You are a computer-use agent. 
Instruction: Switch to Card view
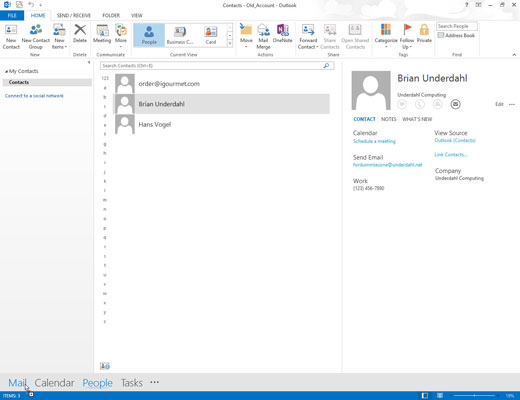pos(211,35)
